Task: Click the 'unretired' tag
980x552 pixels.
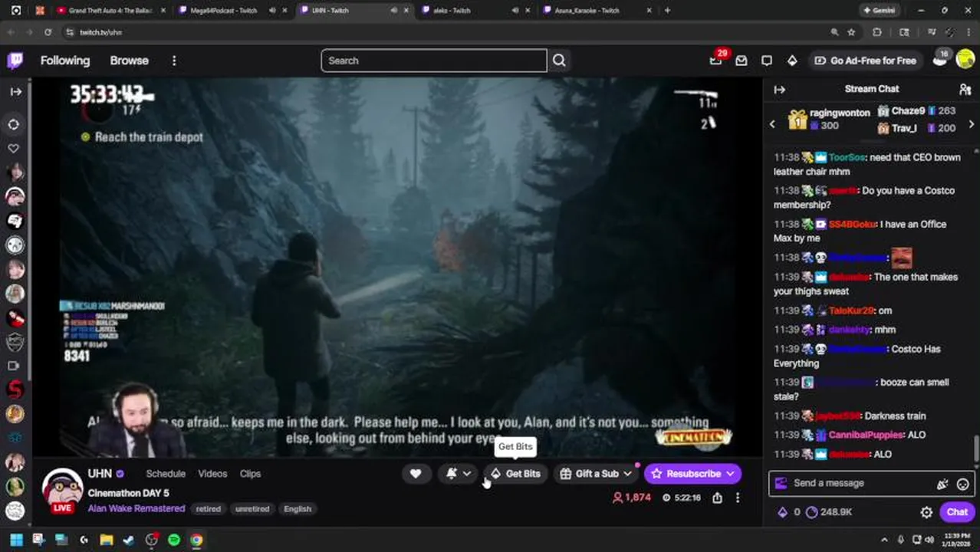Action: pos(252,508)
